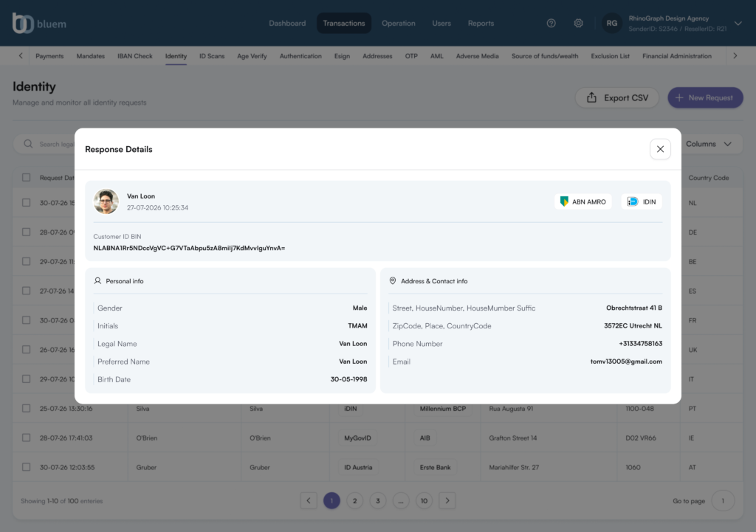Go to page 2 in pagination
The image size is (756, 532).
pos(355,501)
